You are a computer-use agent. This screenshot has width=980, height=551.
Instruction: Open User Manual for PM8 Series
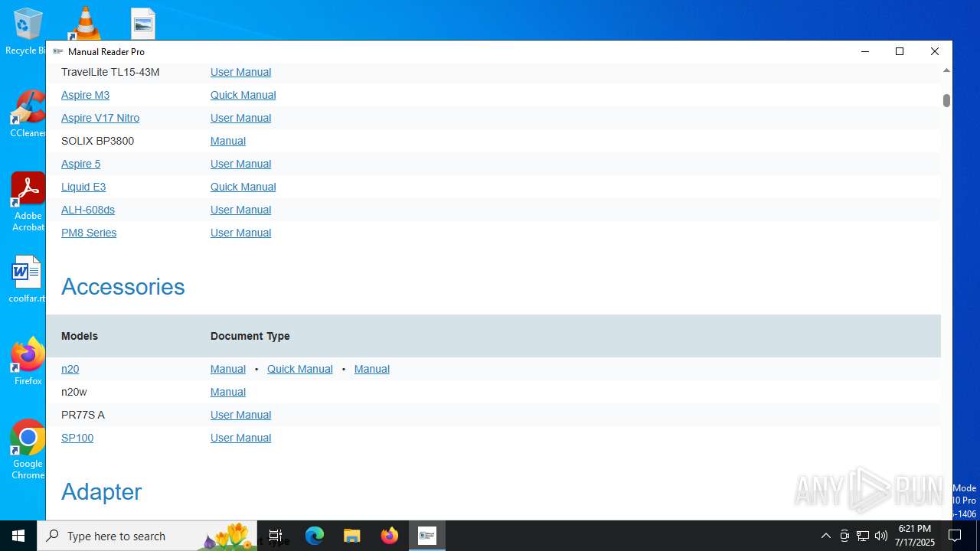[x=240, y=233]
